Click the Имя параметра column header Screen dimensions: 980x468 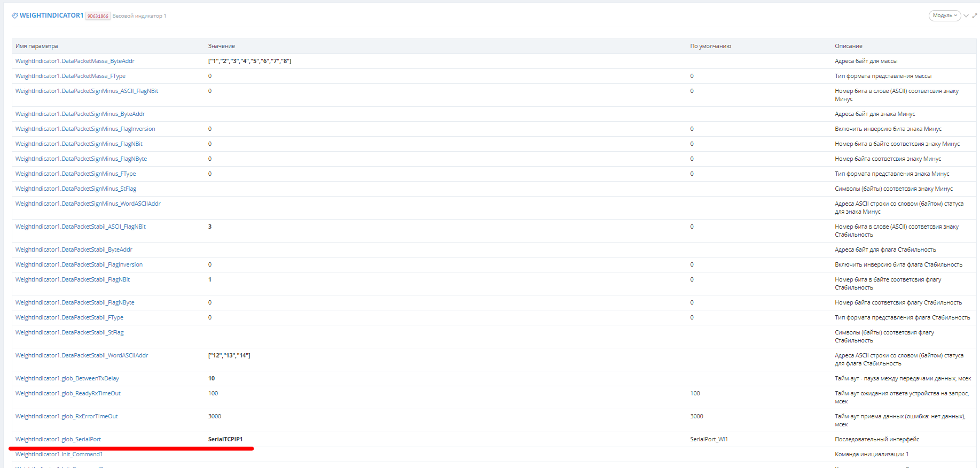coord(37,46)
